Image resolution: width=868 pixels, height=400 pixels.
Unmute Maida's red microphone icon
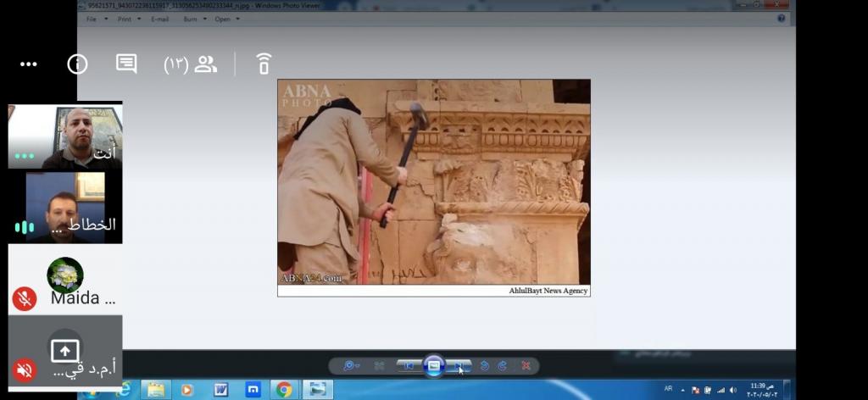click(25, 298)
